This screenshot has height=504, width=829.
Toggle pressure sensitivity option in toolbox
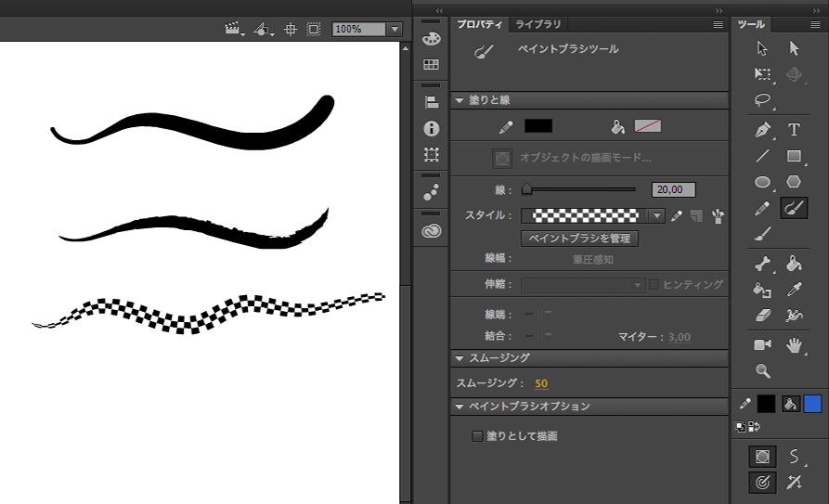(x=762, y=483)
